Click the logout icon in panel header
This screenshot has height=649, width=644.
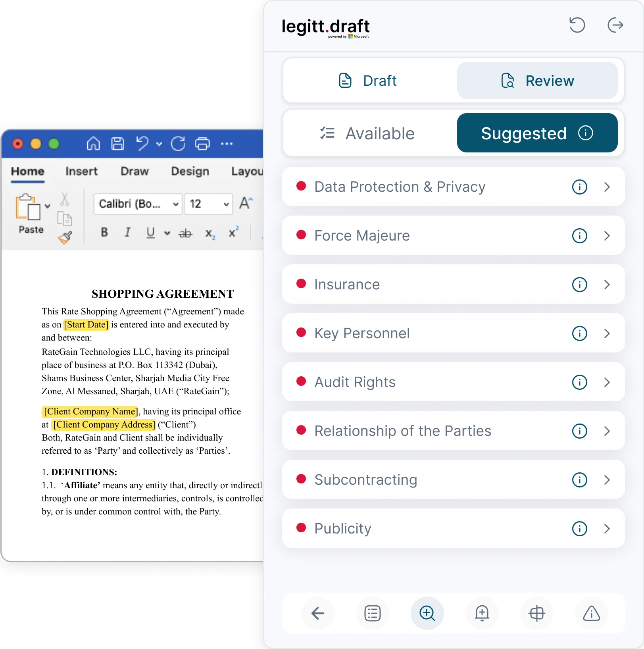click(x=615, y=25)
